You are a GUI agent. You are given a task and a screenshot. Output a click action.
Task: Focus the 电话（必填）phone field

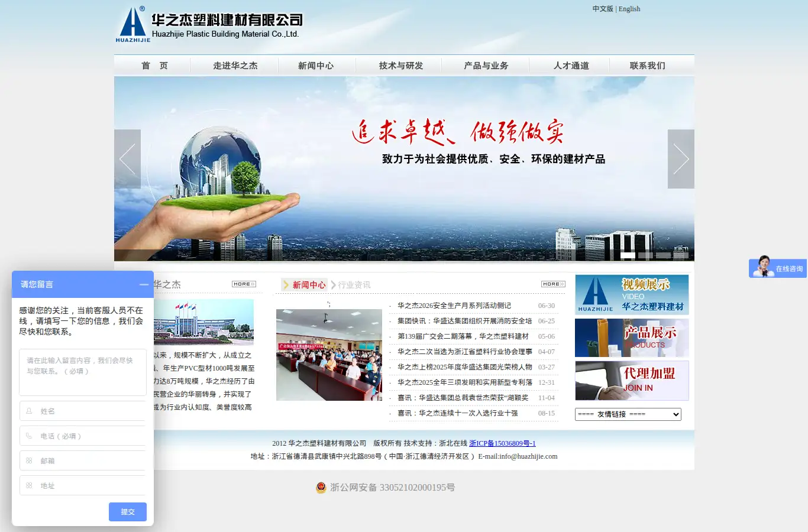coord(83,436)
